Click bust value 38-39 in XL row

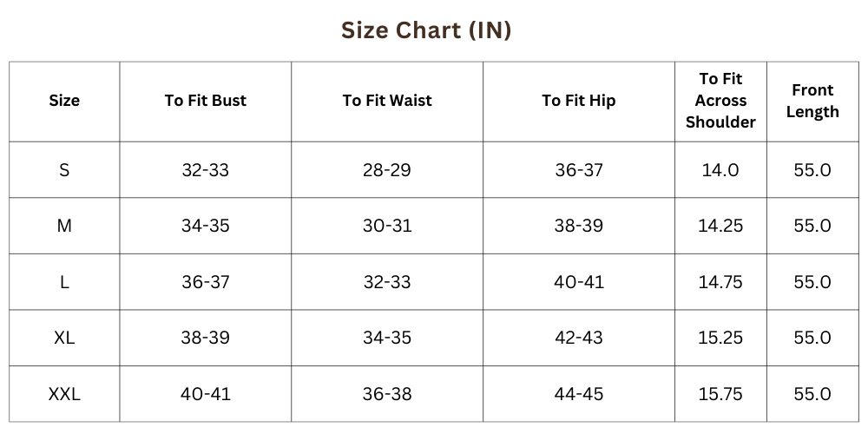click(206, 338)
